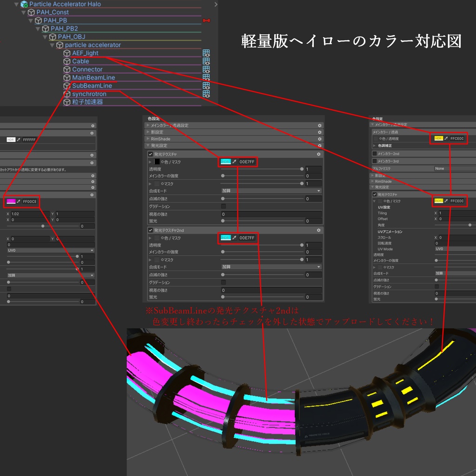Expand the 色調補正 section

click(x=375, y=145)
